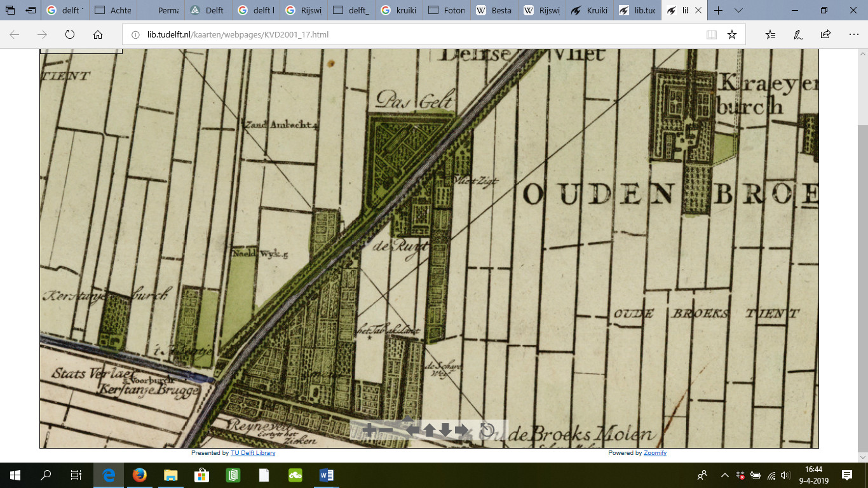Viewport: 868px width, 488px height.
Task: Go back to previous page
Action: pyautogui.click(x=14, y=34)
